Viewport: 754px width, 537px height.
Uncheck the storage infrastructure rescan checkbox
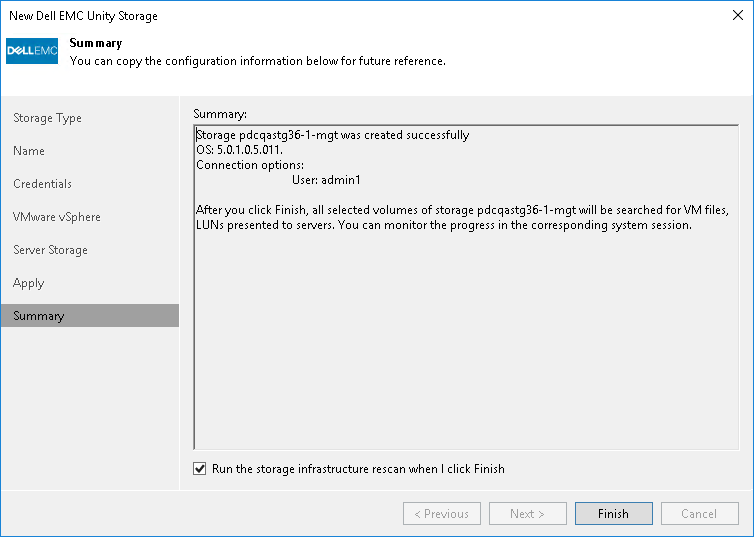coord(201,468)
